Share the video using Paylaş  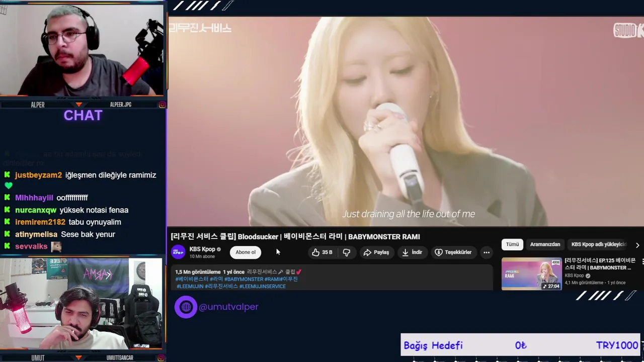coord(376,252)
